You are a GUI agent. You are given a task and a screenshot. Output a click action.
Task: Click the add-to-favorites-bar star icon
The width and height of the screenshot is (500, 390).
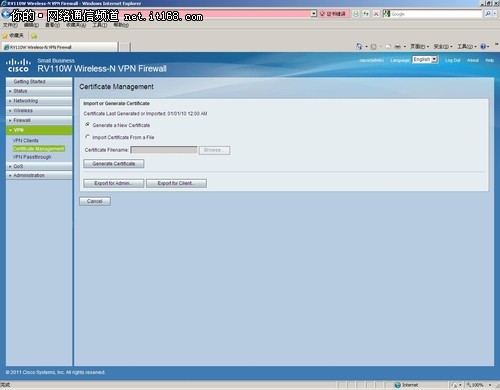[x=34, y=36]
